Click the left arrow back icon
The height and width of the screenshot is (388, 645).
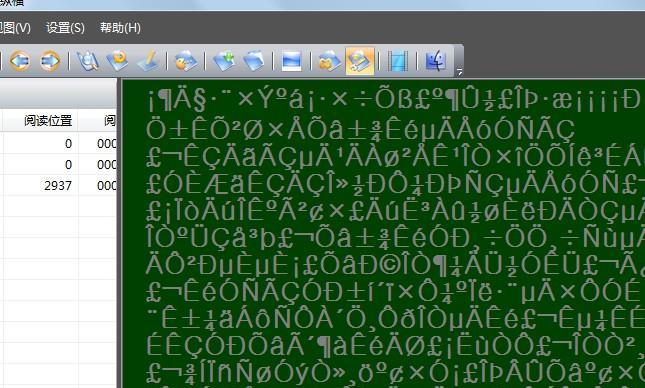[x=19, y=61]
